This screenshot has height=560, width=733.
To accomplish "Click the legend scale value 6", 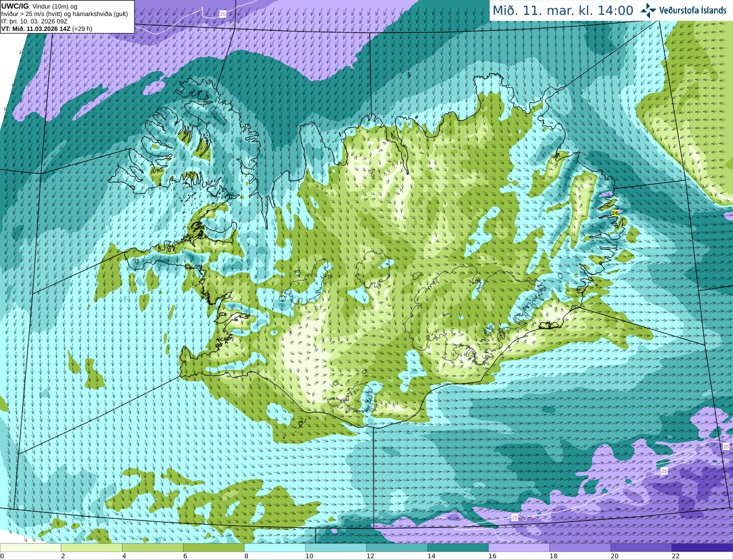I will pyautogui.click(x=186, y=556).
